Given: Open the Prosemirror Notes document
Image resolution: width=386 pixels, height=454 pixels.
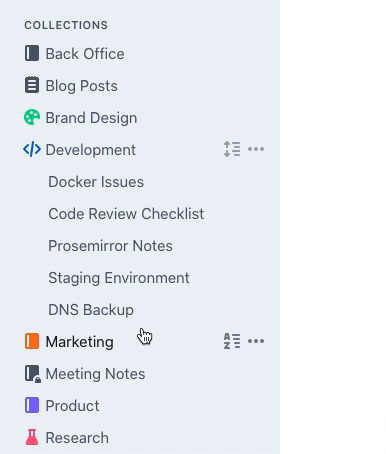Looking at the screenshot, I should (x=110, y=246).
